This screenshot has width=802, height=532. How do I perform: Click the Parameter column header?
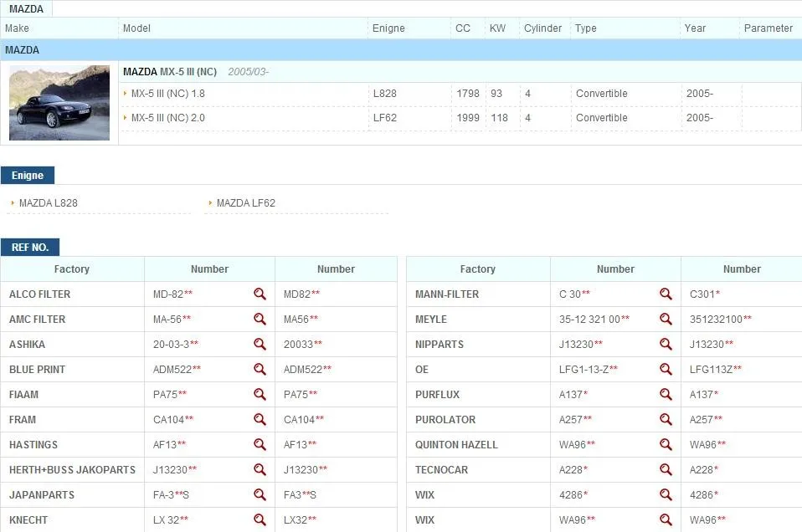[769, 28]
